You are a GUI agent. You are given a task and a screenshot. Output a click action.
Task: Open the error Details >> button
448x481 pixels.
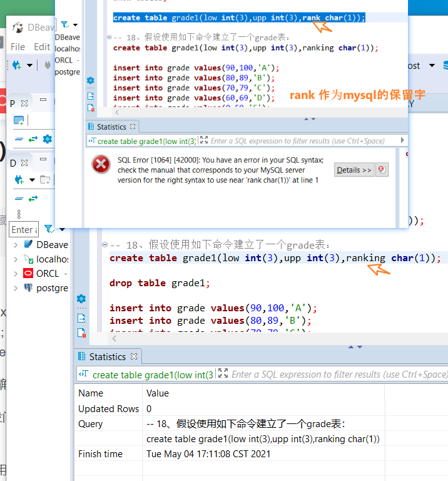coord(354,170)
